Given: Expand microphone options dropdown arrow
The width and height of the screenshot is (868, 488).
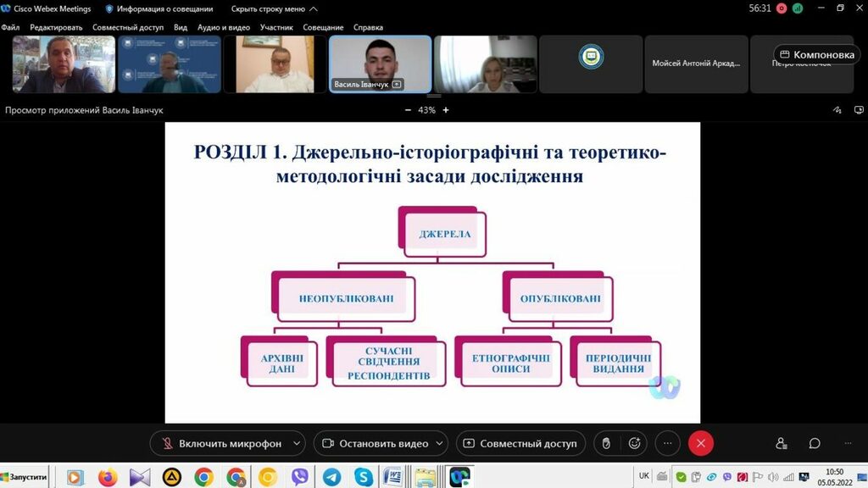Looking at the screenshot, I should pos(296,443).
